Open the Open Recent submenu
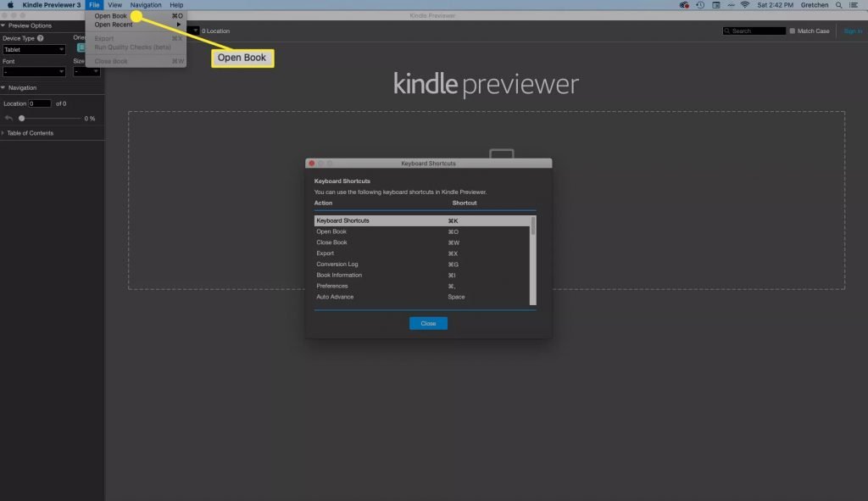This screenshot has height=501, width=868. (137, 25)
